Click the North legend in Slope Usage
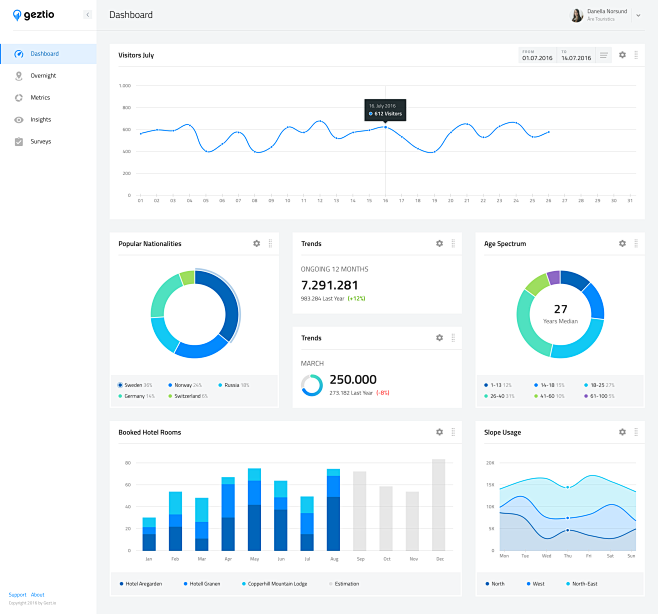The image size is (658, 614). point(495,584)
